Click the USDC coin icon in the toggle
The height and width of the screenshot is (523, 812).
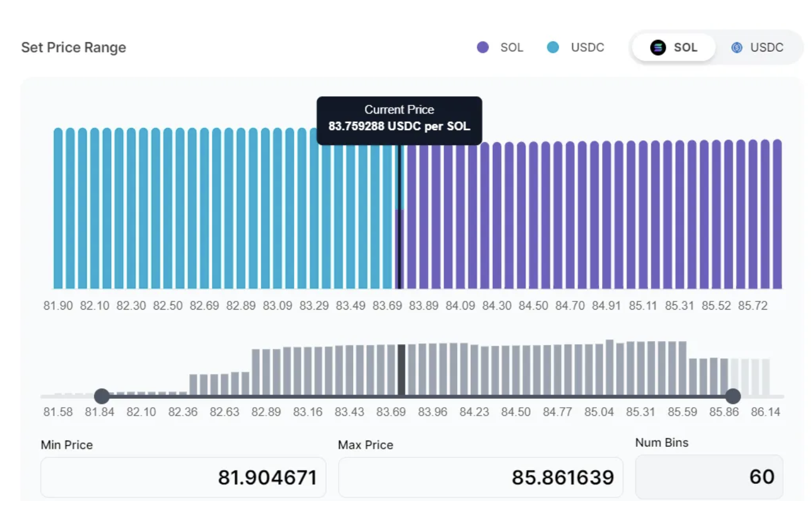coord(737,48)
